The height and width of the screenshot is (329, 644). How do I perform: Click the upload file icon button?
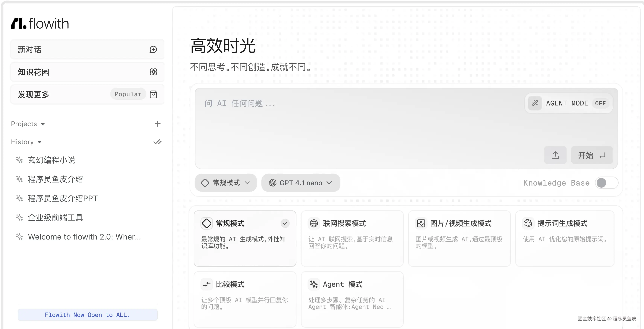pos(555,155)
